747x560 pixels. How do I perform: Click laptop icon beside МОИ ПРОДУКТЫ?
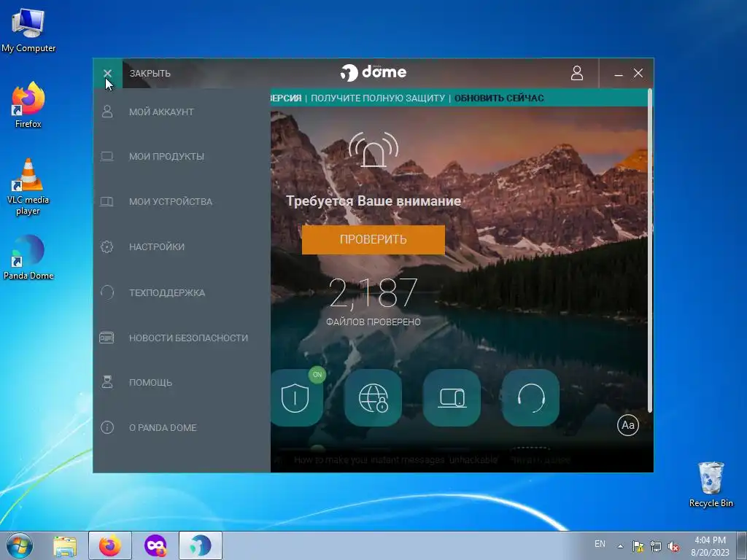[x=107, y=156]
